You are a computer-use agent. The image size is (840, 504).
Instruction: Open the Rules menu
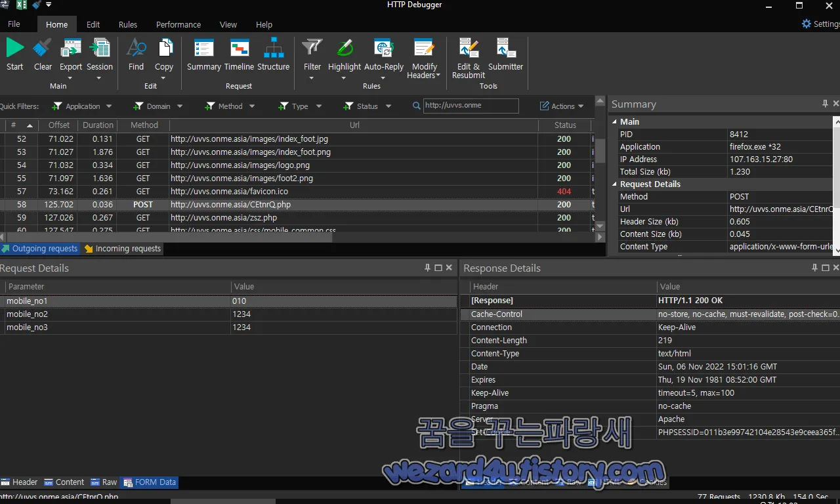[127, 24]
